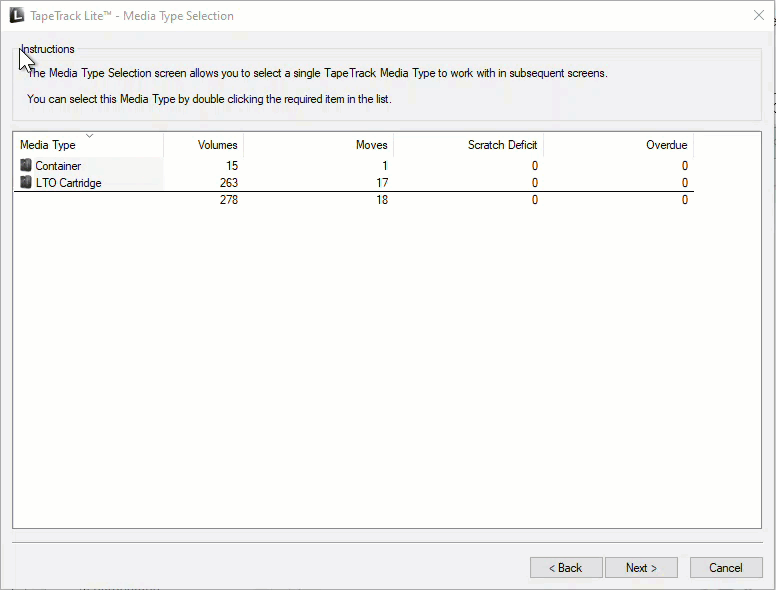Click LTO Cartridge Scratch Deficit value 0
Image resolution: width=776 pixels, height=590 pixels.
point(535,183)
